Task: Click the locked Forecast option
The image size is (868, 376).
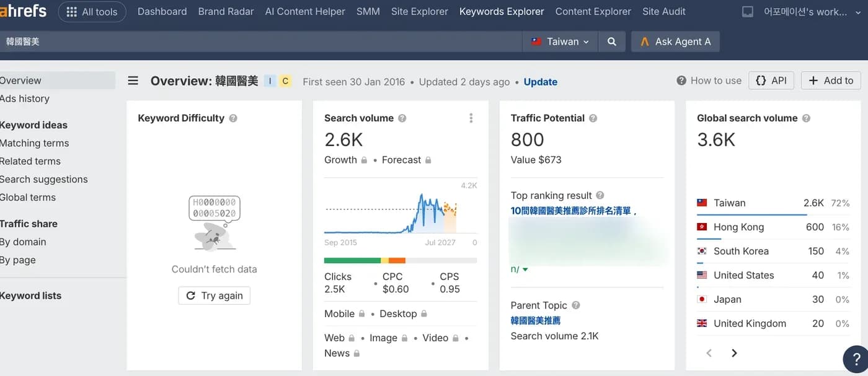Action: (406, 160)
